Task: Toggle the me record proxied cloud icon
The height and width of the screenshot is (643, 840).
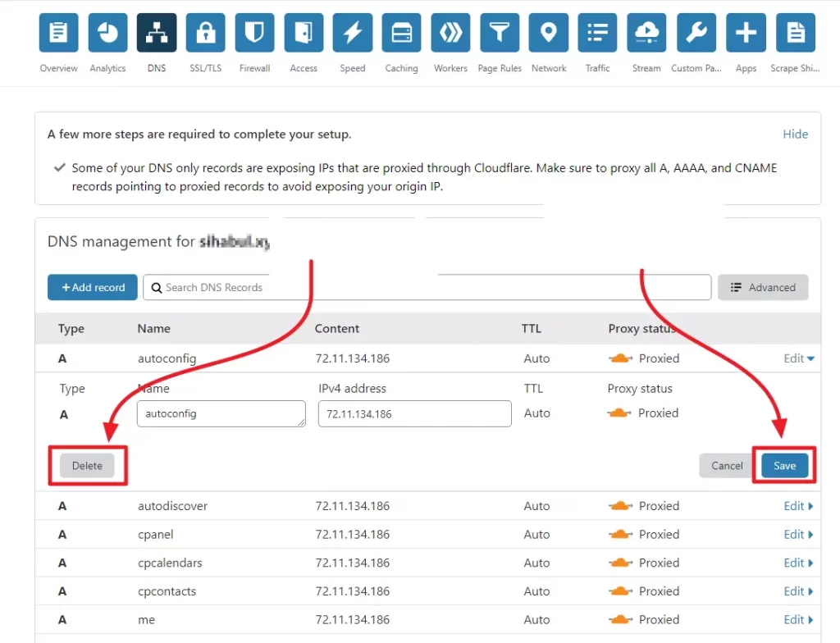Action: click(x=620, y=619)
